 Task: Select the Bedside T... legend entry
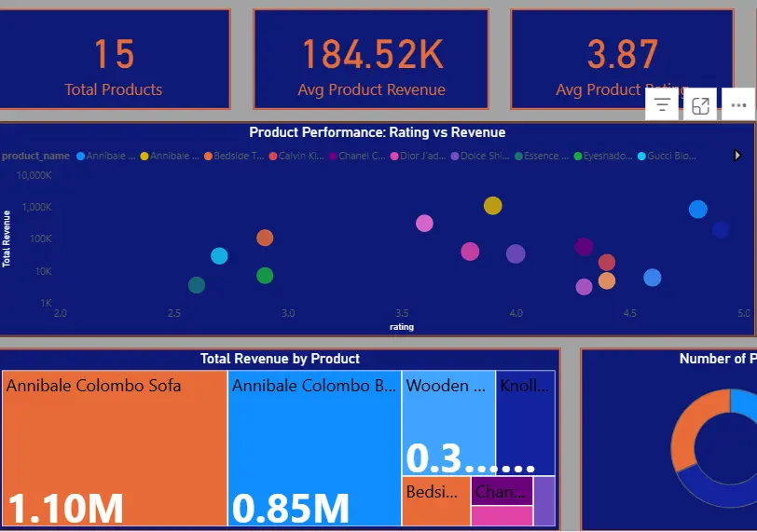[234, 156]
